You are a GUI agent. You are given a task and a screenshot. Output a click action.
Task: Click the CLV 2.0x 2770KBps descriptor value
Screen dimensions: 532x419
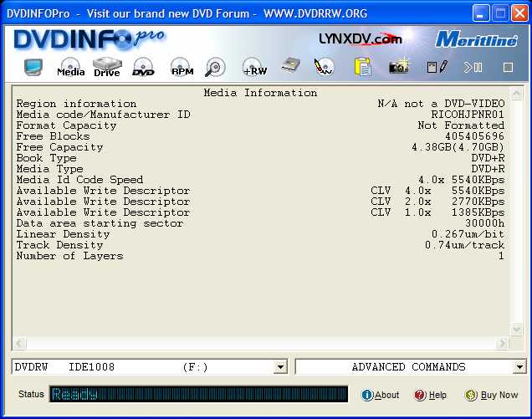pyautogui.click(x=437, y=202)
